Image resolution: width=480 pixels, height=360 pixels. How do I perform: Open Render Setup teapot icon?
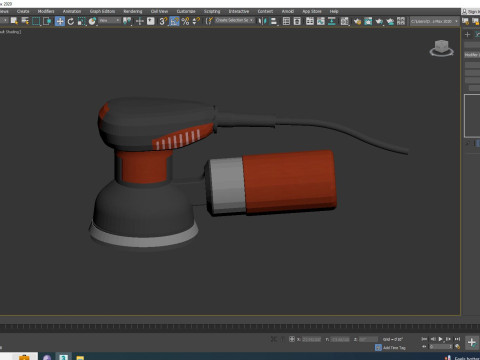point(357,21)
